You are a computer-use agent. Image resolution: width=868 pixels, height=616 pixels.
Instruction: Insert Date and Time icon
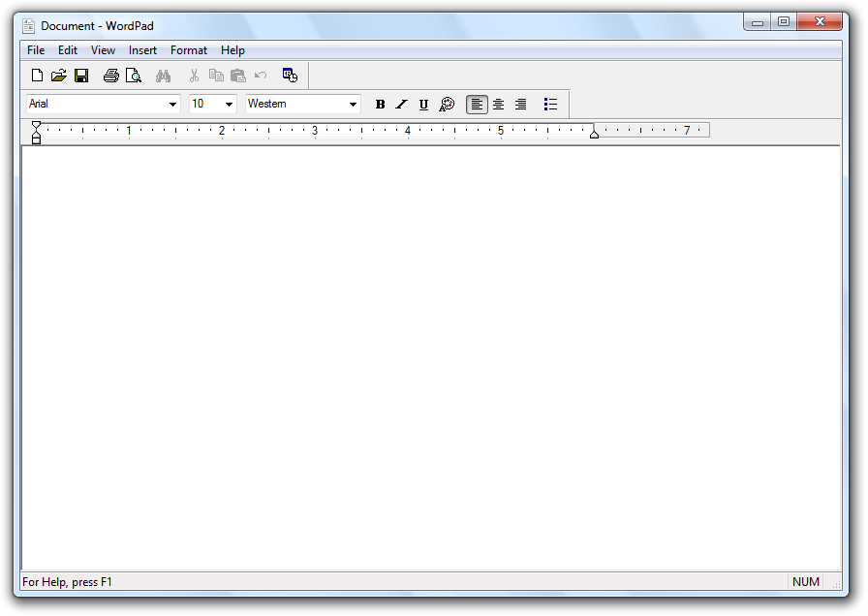(x=290, y=76)
